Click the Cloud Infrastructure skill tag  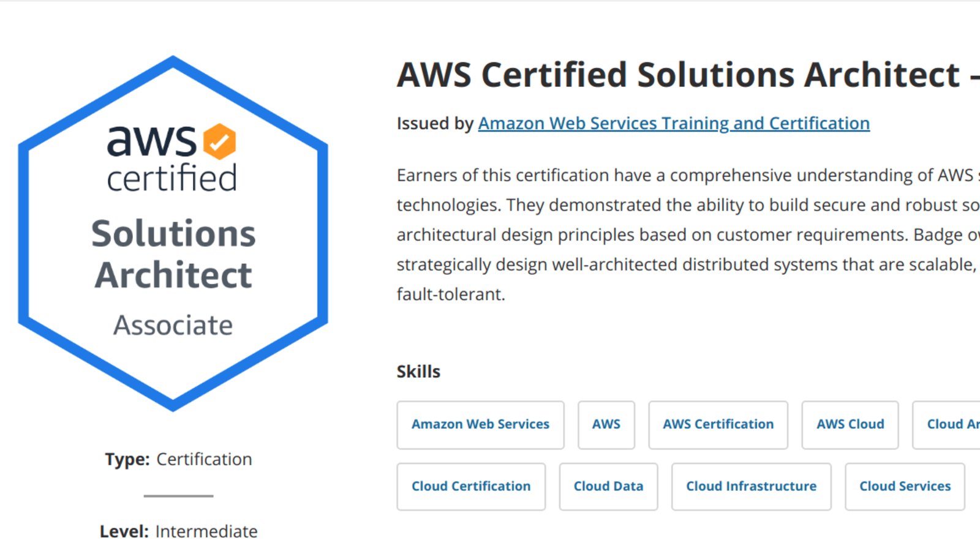click(x=752, y=487)
